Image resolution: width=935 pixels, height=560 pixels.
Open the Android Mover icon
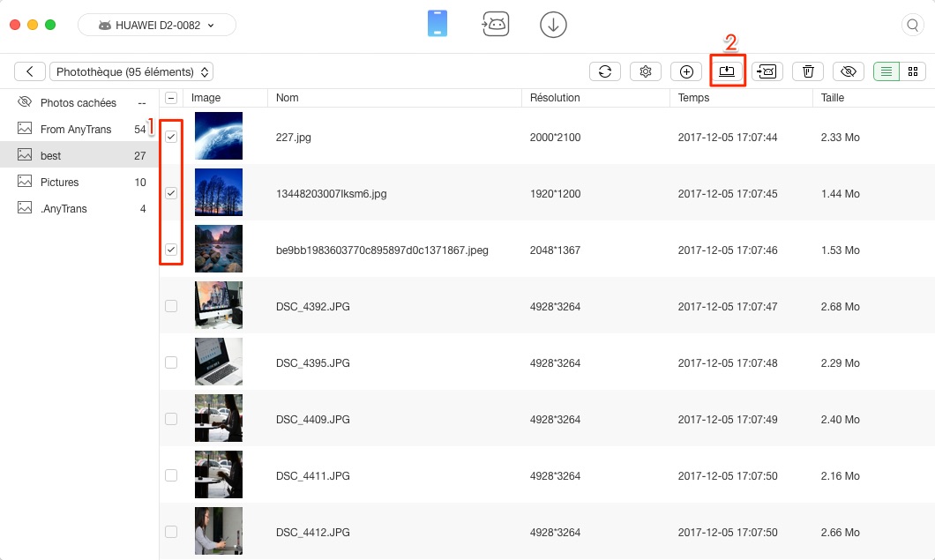pyautogui.click(x=496, y=24)
